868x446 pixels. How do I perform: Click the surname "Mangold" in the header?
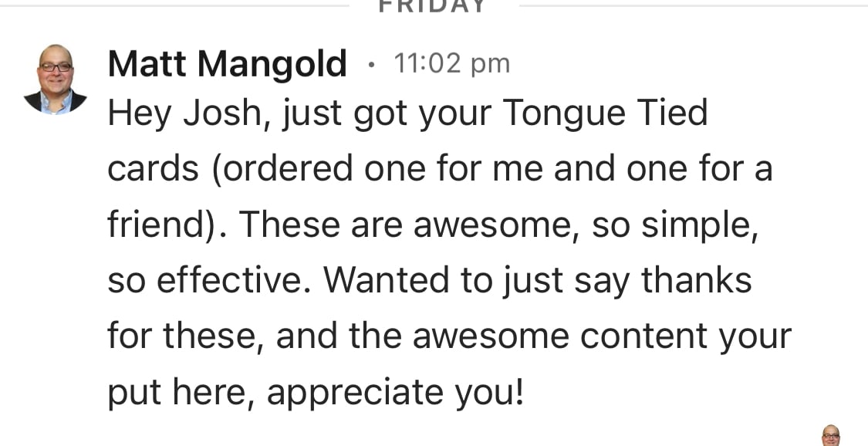point(272,65)
